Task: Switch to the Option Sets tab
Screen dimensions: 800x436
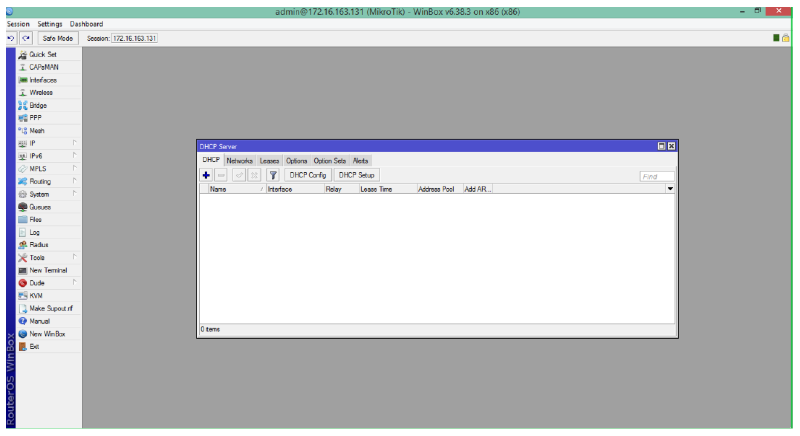Action: pyautogui.click(x=330, y=161)
